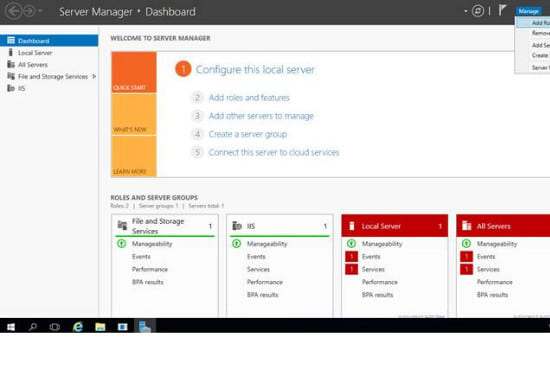
Task: Click the File and Storage sidebar icon
Action: click(x=11, y=76)
